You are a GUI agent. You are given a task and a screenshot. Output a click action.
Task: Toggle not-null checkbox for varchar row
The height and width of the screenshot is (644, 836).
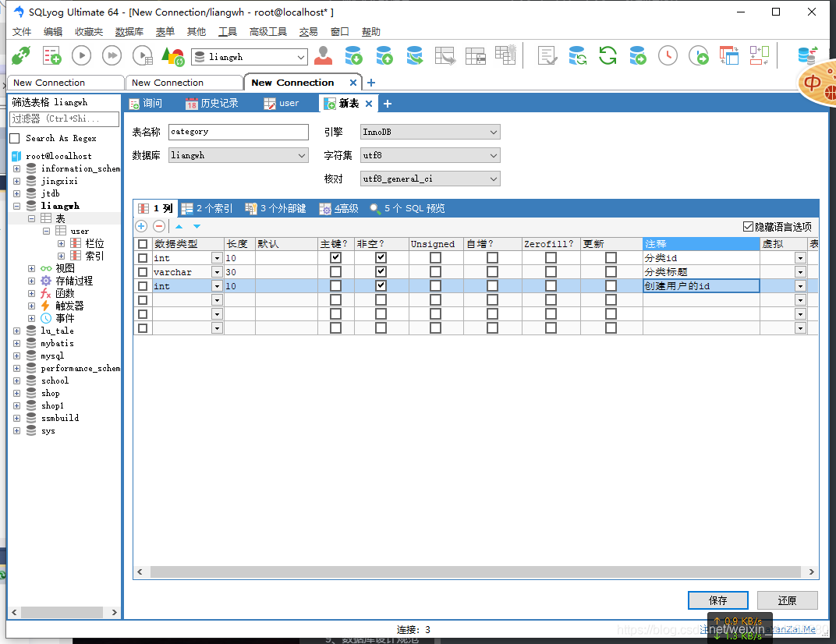click(381, 272)
